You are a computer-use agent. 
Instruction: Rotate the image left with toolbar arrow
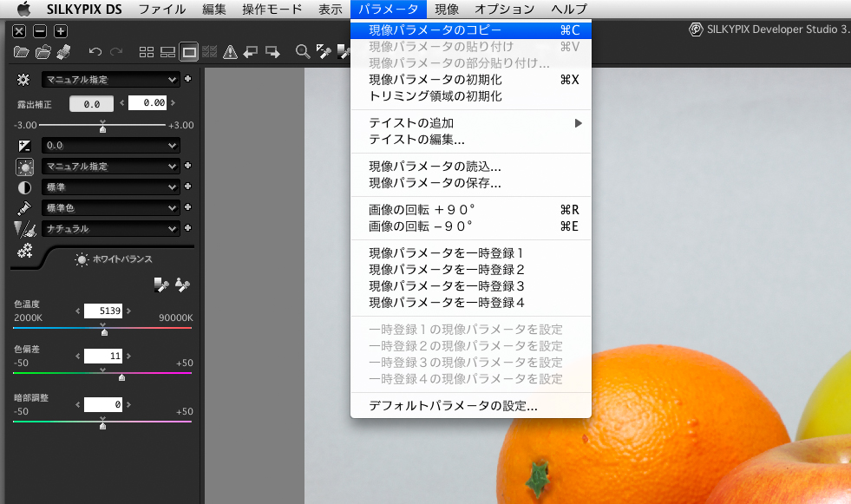[251, 51]
